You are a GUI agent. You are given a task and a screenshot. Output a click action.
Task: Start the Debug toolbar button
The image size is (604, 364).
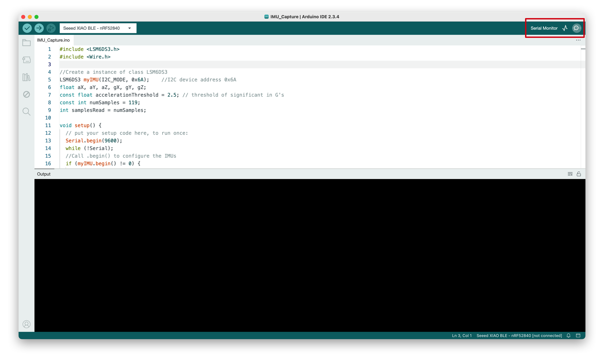[51, 28]
